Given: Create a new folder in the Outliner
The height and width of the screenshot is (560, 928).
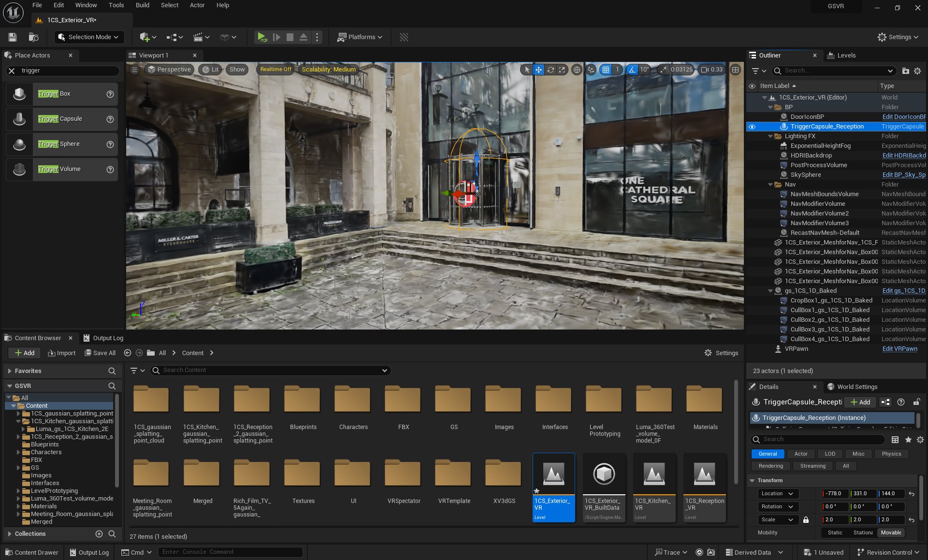Looking at the screenshot, I should click(905, 71).
